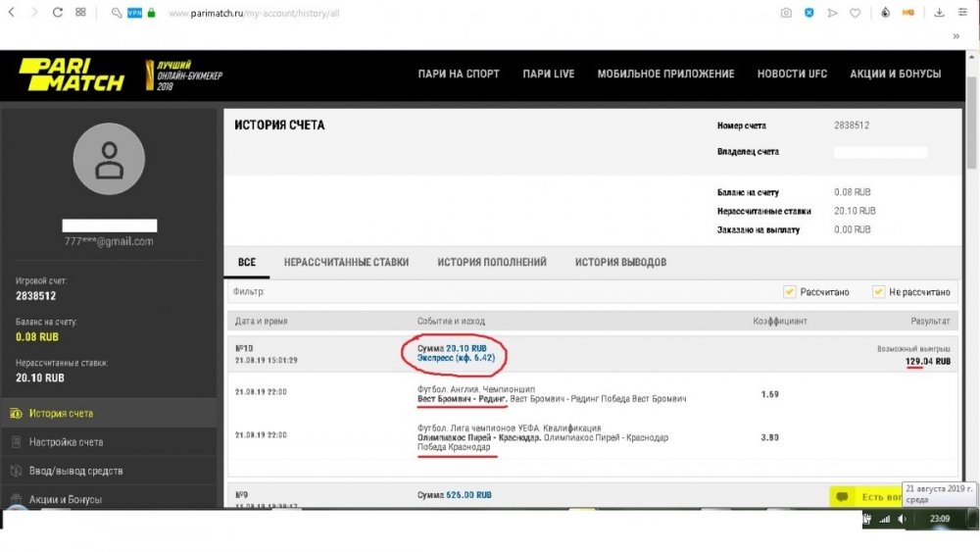Uncheck the 'Не рассчитано' filter checkbox

tap(877, 291)
